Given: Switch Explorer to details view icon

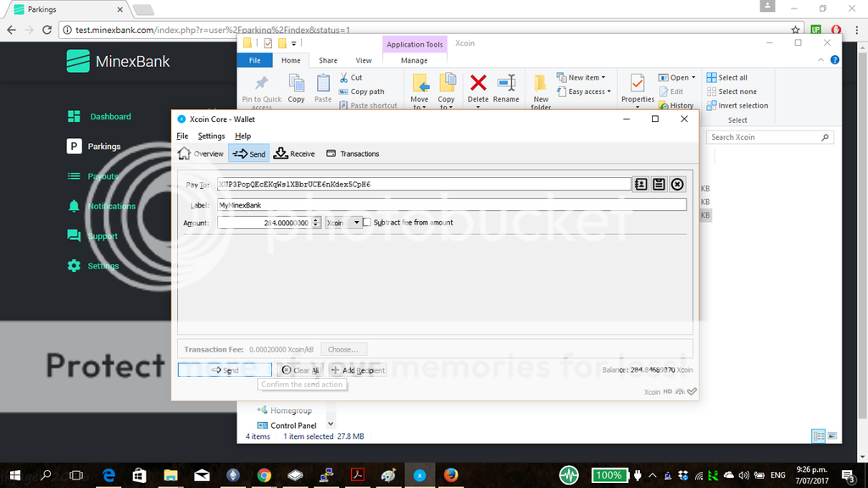Looking at the screenshot, I should (x=819, y=436).
